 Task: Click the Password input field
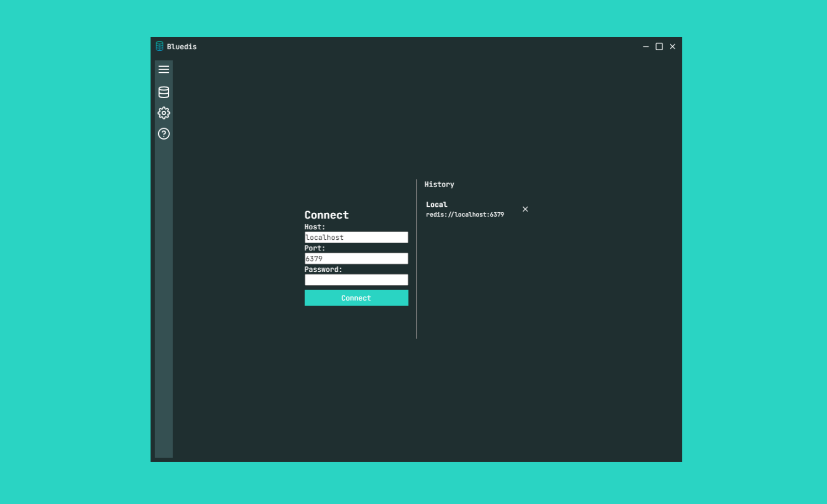pyautogui.click(x=356, y=280)
